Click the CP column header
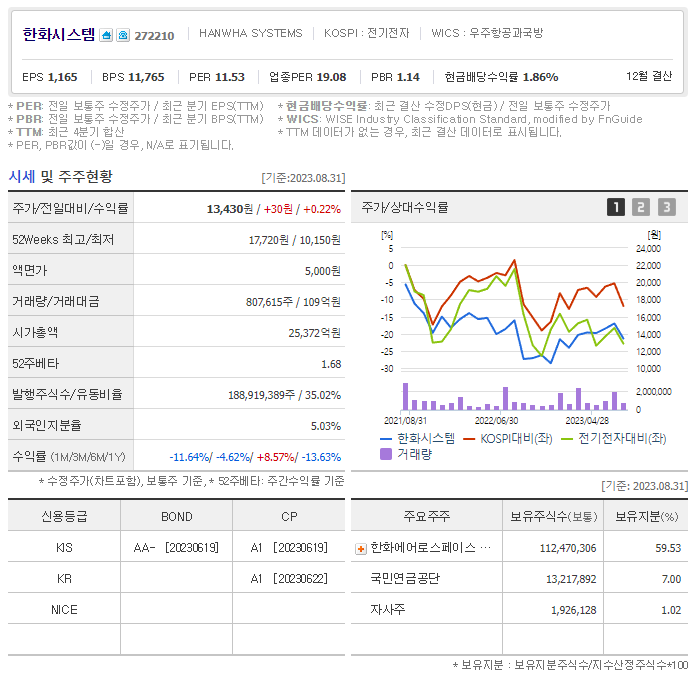 (289, 517)
